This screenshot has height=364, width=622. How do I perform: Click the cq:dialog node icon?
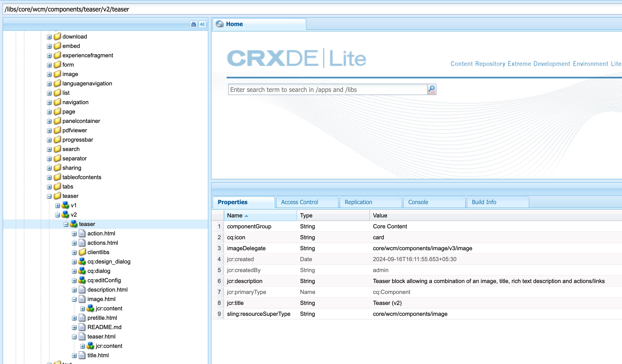click(82, 271)
